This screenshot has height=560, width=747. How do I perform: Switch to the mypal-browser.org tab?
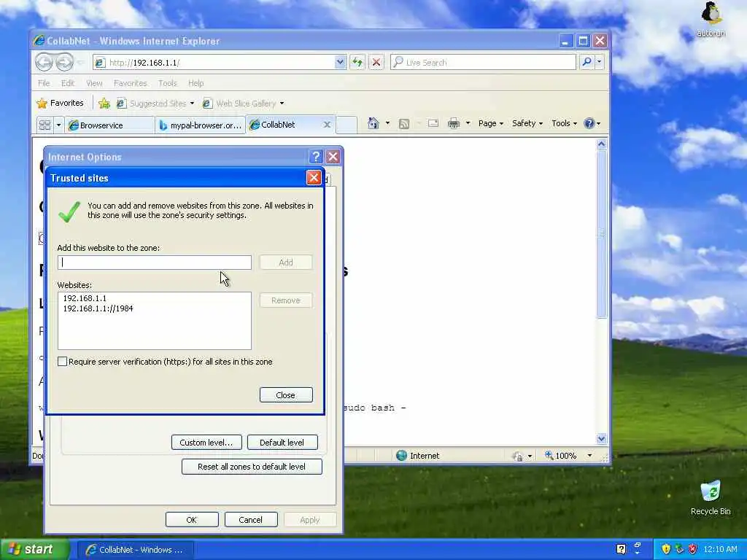point(200,125)
